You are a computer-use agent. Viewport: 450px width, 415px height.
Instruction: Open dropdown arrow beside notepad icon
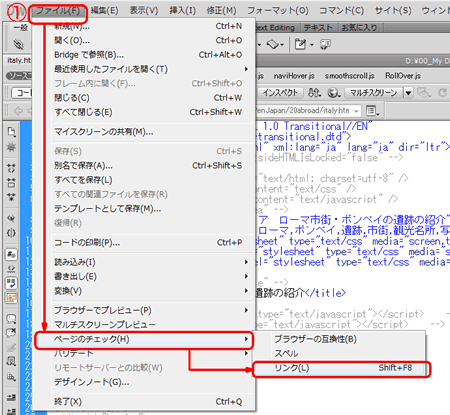point(312,45)
